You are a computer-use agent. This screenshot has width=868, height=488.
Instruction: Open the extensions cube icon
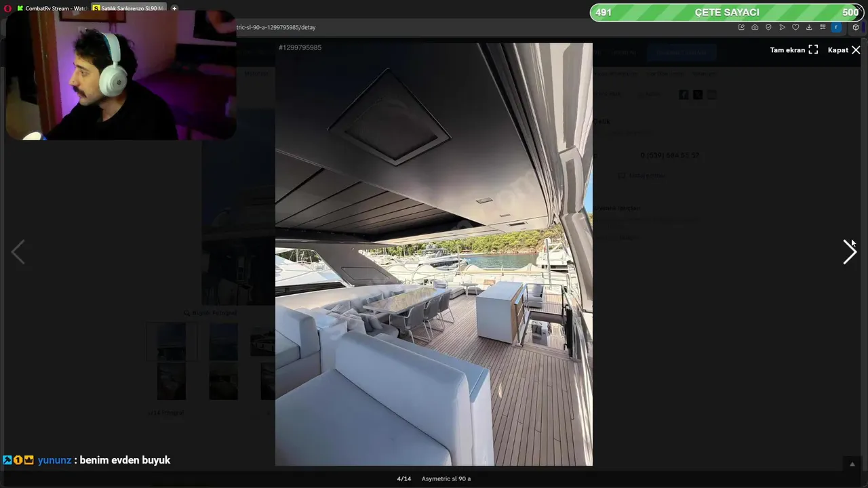(x=856, y=27)
